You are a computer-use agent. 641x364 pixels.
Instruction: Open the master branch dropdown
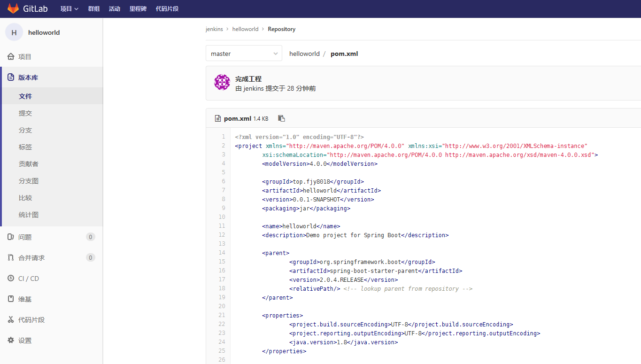point(244,54)
